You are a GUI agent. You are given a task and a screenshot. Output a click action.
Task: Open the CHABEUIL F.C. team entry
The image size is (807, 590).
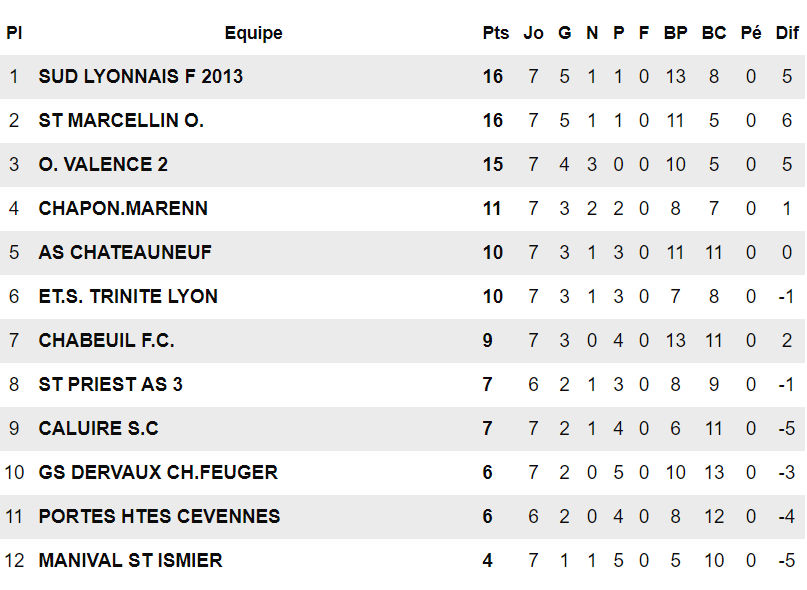coord(106,341)
